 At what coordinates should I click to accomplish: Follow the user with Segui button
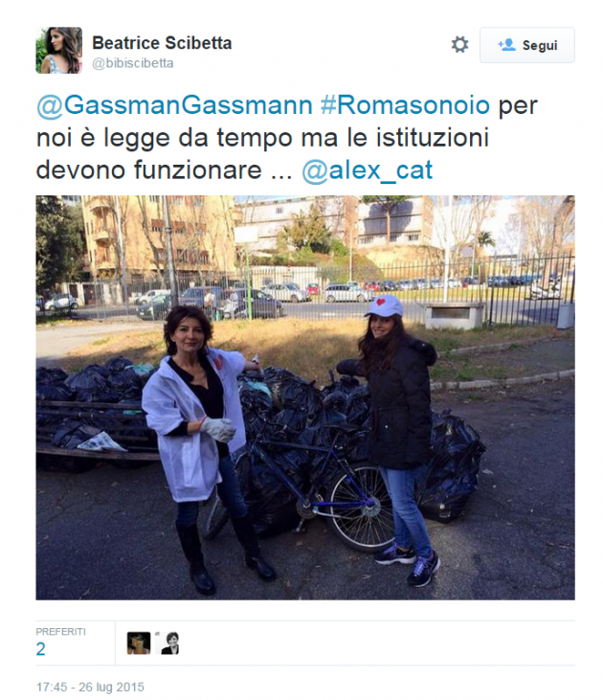527,45
